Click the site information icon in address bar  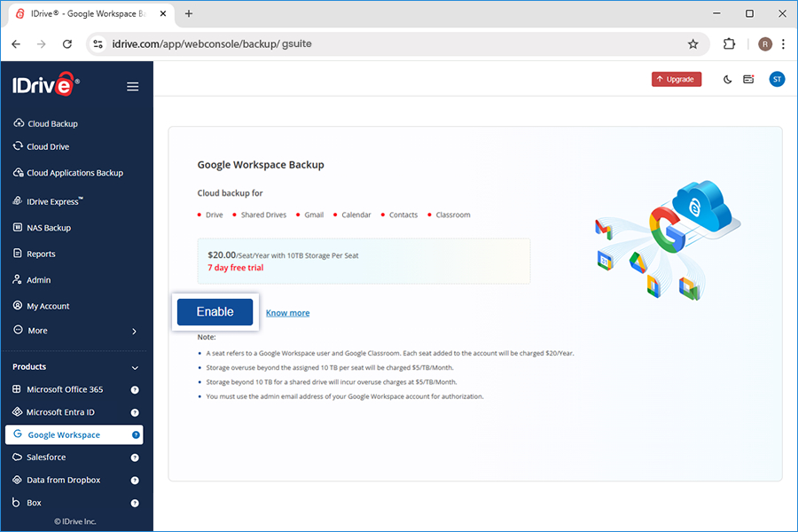click(98, 43)
